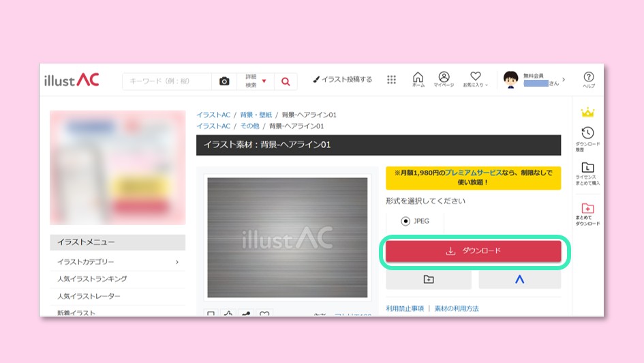
Task: Click その他 breadcrumb link
Action: pos(249,126)
